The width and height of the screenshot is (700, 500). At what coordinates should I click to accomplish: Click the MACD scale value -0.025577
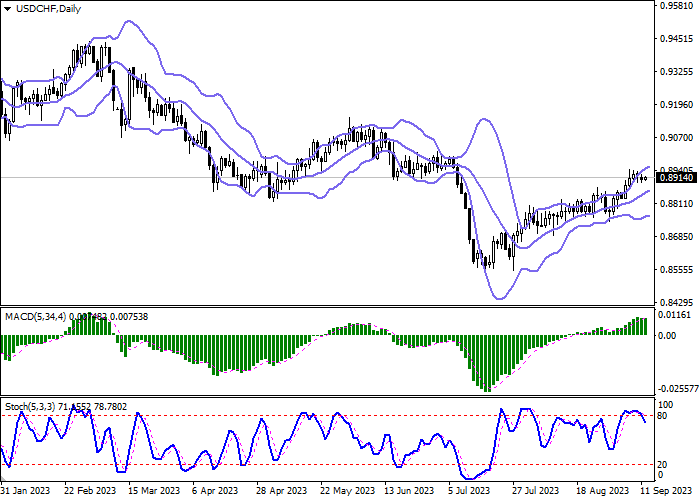[679, 389]
